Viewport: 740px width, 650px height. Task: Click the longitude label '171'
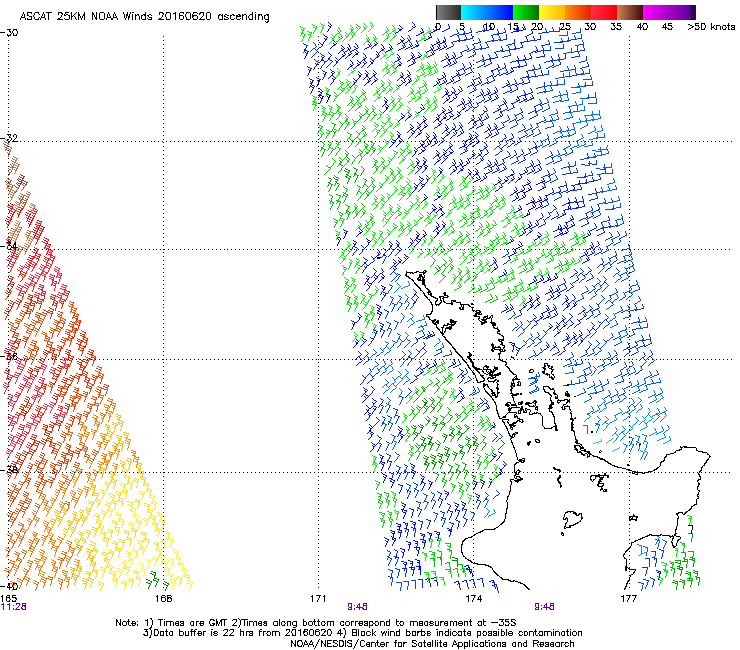click(x=318, y=599)
